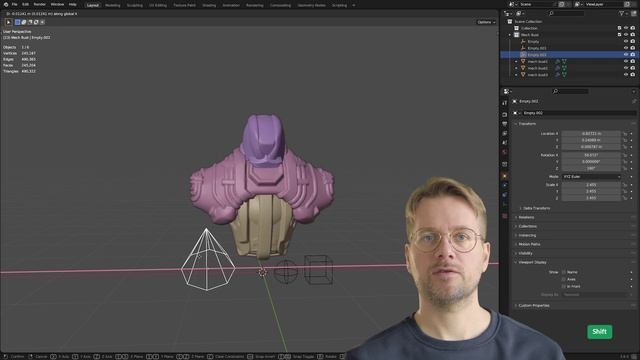This screenshot has width=640, height=360.
Task: Click the outliner display mode icon
Action: coord(519,13)
